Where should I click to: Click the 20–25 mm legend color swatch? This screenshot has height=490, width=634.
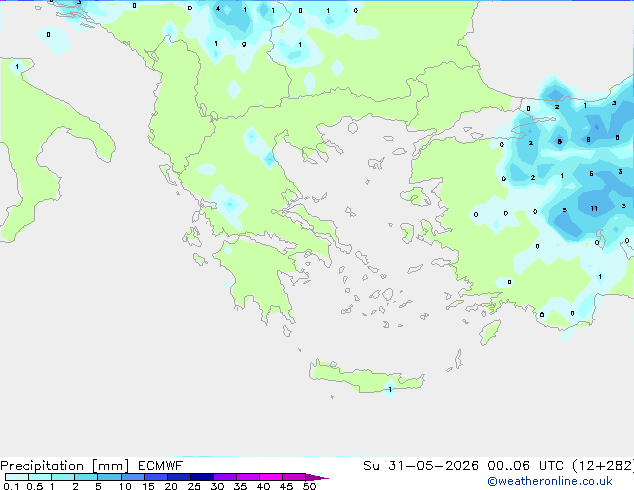[179, 477]
